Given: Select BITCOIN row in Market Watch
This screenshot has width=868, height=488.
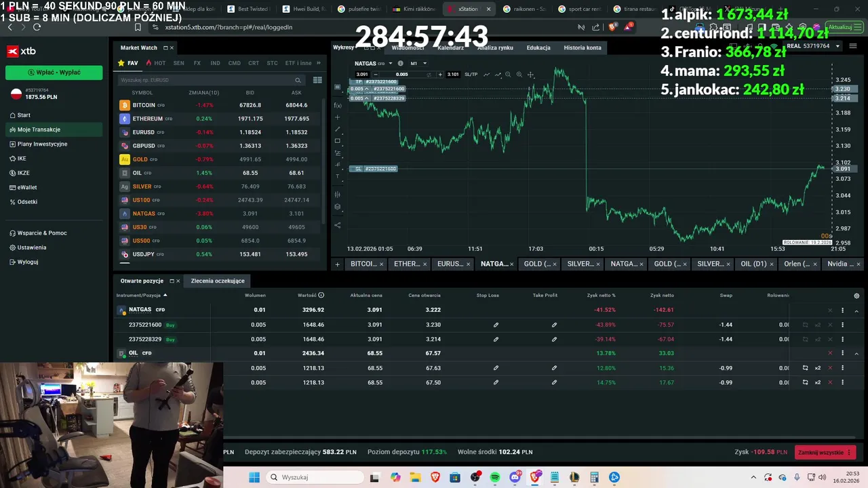Looking at the screenshot, I should click(x=218, y=105).
